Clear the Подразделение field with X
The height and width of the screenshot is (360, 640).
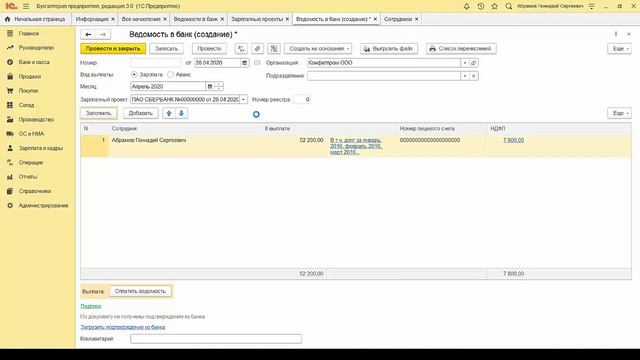click(x=473, y=76)
